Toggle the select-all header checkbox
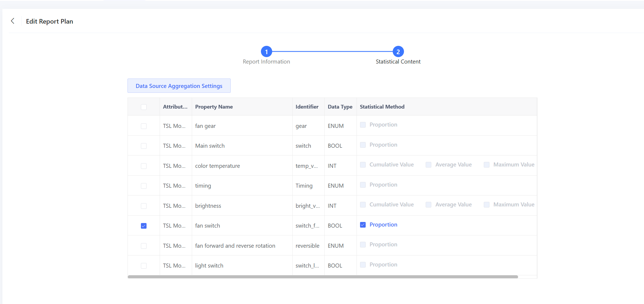The image size is (644, 304). [x=144, y=107]
